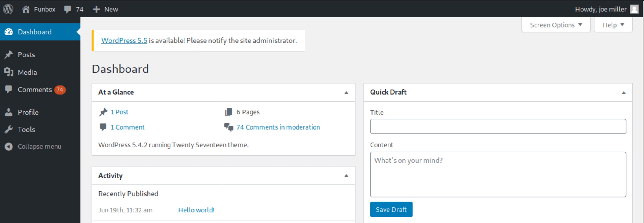644x223 pixels.
Task: Click the Media icon in the sidebar
Action: (x=9, y=72)
